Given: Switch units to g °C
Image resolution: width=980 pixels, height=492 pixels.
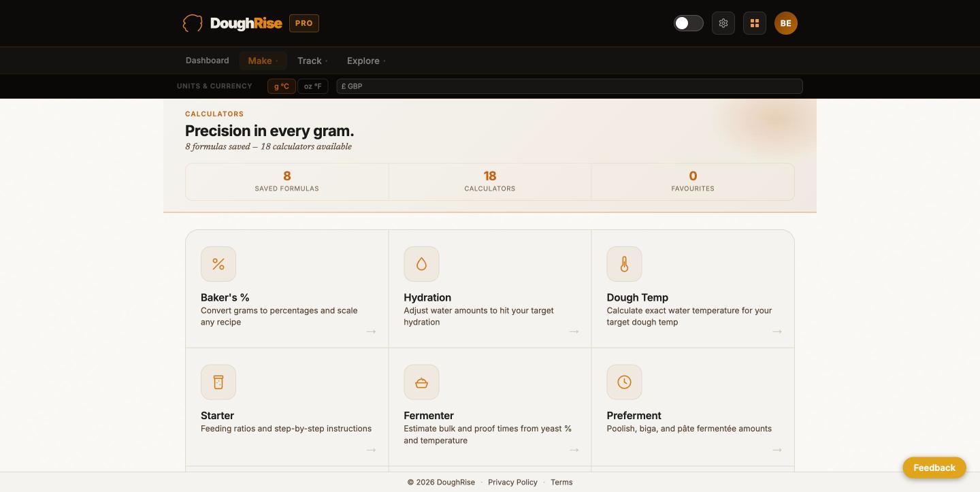Looking at the screenshot, I should (282, 86).
